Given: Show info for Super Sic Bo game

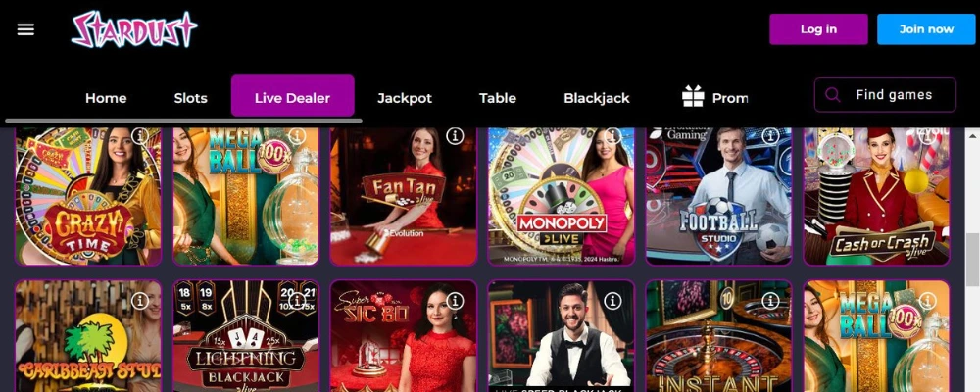Looking at the screenshot, I should [x=455, y=301].
